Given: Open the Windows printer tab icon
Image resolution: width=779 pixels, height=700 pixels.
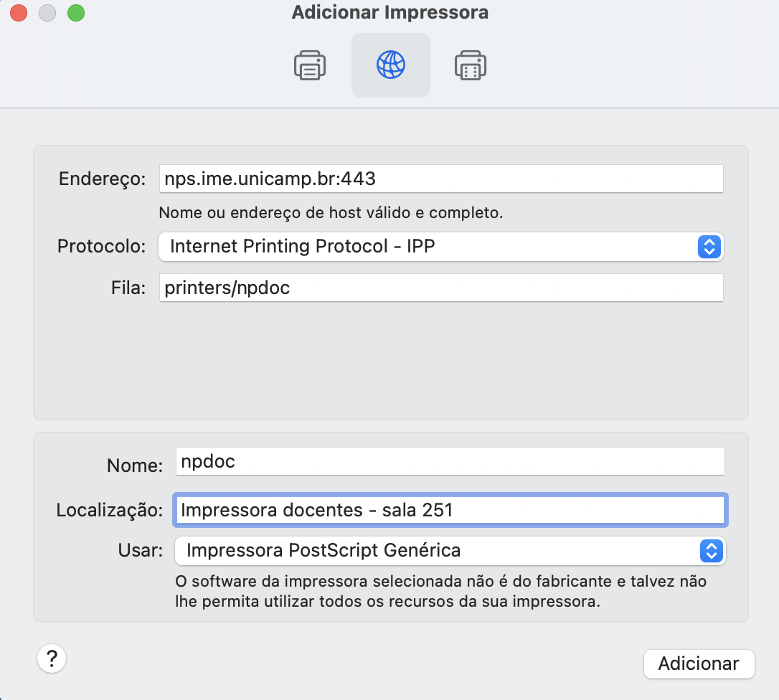Looking at the screenshot, I should [471, 65].
